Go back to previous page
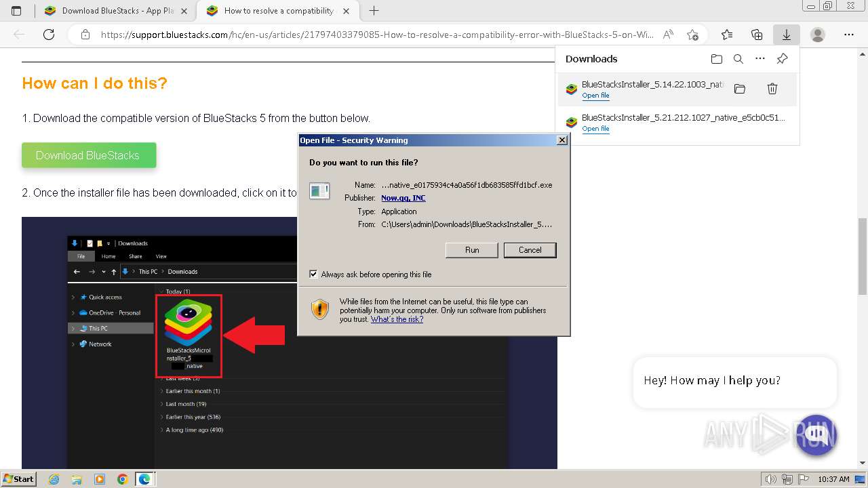The image size is (868, 488). (19, 35)
